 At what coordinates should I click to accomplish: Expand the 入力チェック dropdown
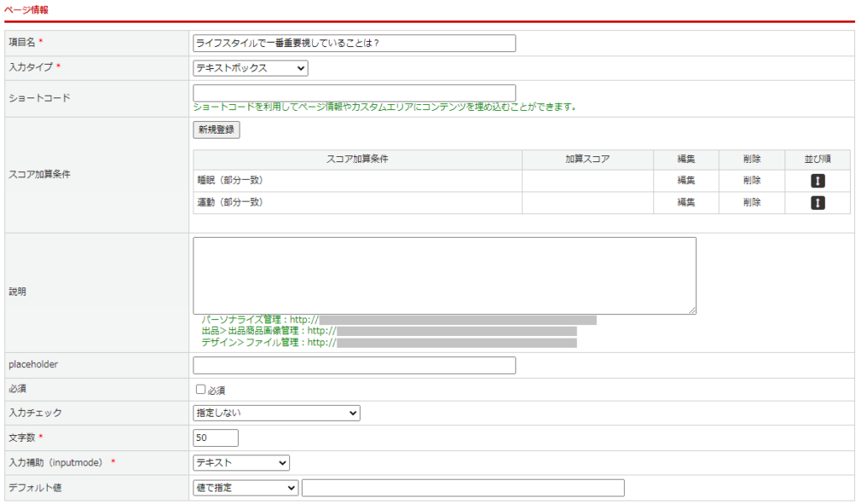[x=276, y=412]
